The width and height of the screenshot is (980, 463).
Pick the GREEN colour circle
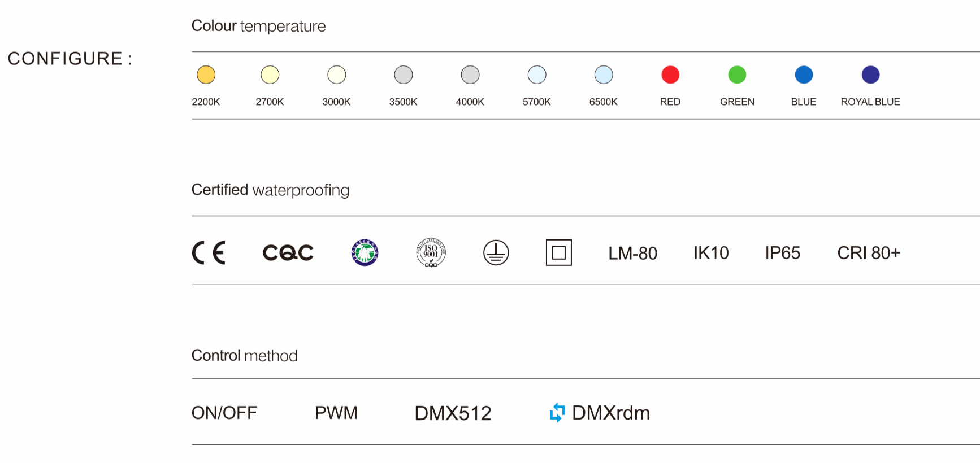[736, 75]
